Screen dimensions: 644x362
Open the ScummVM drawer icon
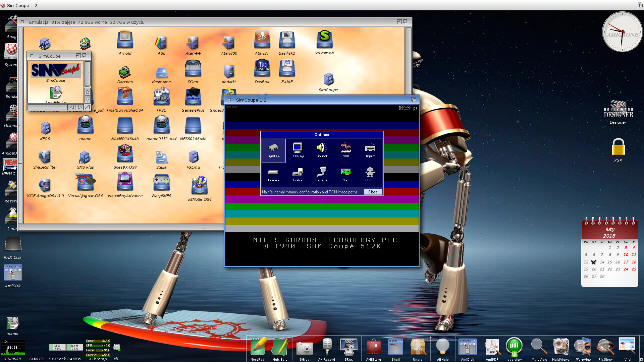point(324,43)
